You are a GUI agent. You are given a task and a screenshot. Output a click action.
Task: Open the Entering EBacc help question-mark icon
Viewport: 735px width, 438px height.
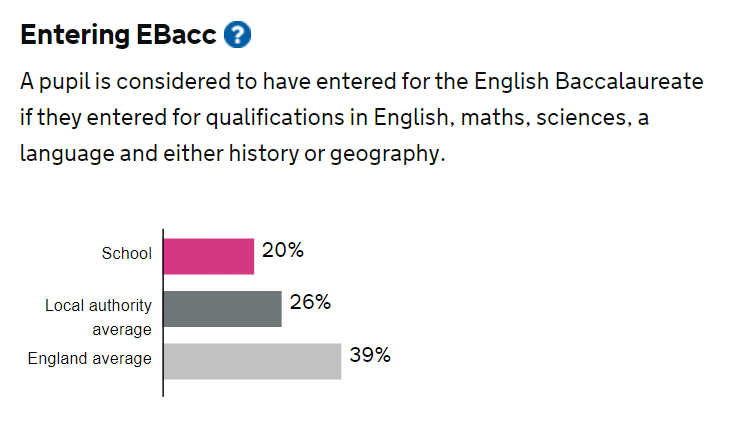(x=237, y=35)
